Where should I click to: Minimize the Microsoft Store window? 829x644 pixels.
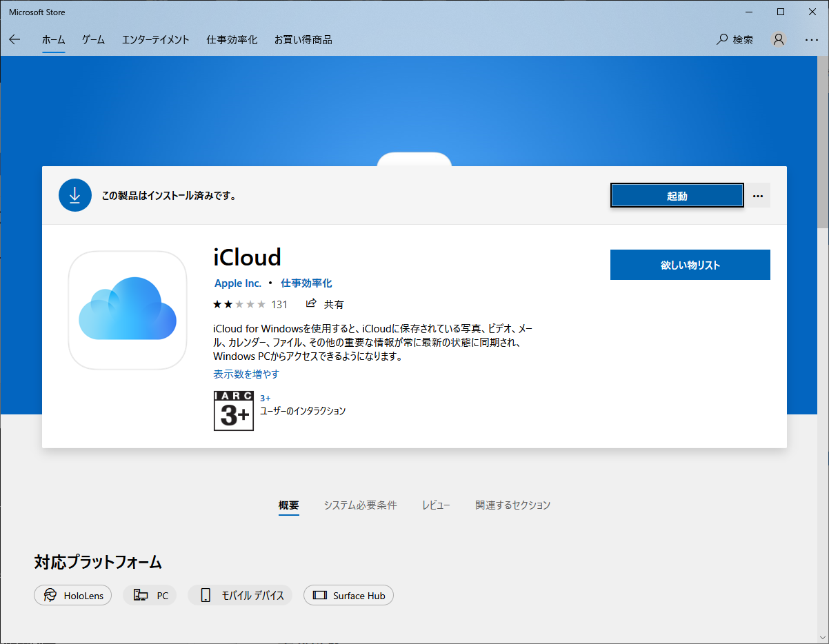click(x=749, y=12)
